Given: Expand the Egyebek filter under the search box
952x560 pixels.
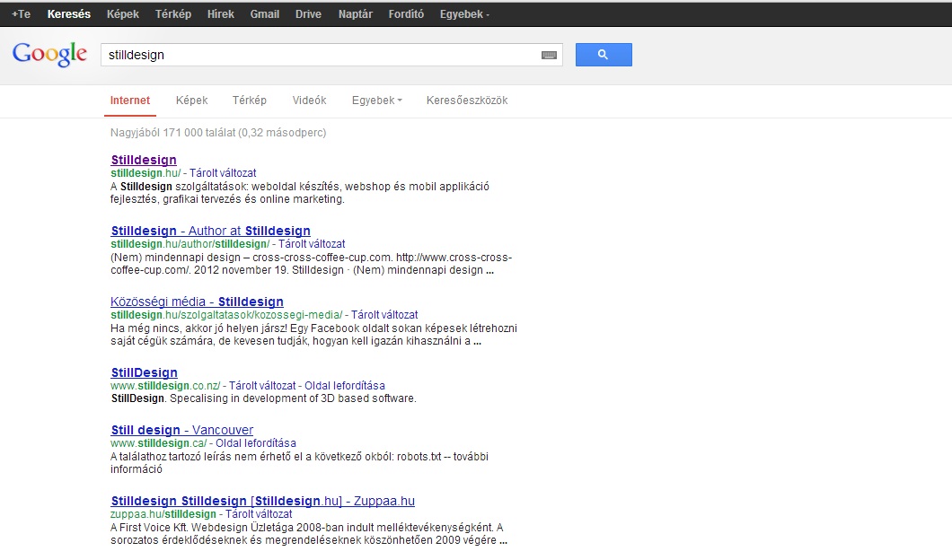Looking at the screenshot, I should [x=376, y=101].
